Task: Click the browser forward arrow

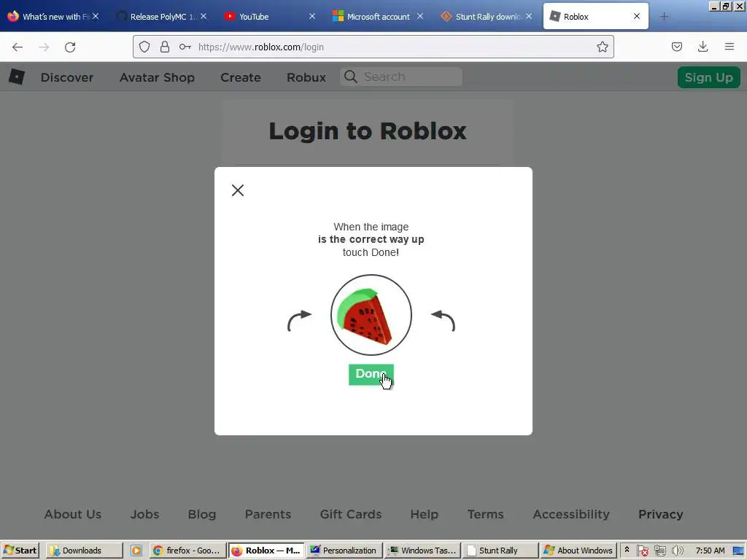Action: tap(44, 47)
